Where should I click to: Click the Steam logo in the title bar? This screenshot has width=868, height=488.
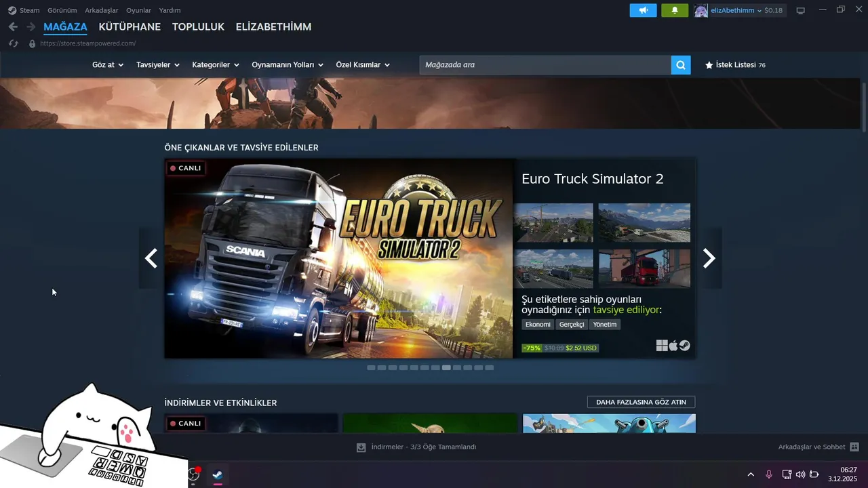[12, 10]
